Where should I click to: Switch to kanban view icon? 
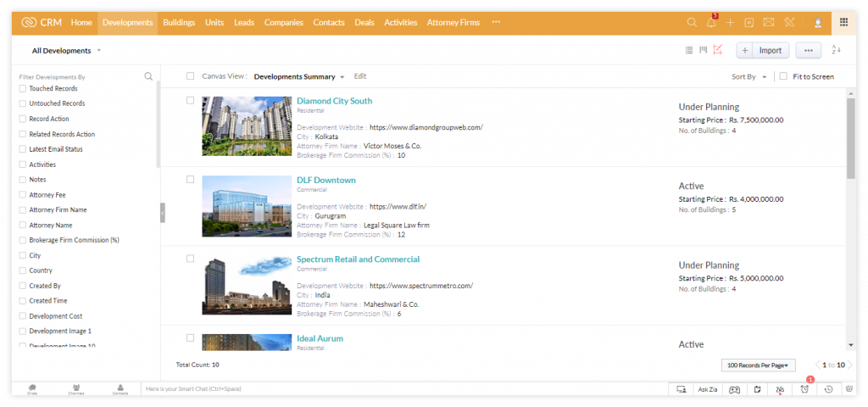point(703,50)
